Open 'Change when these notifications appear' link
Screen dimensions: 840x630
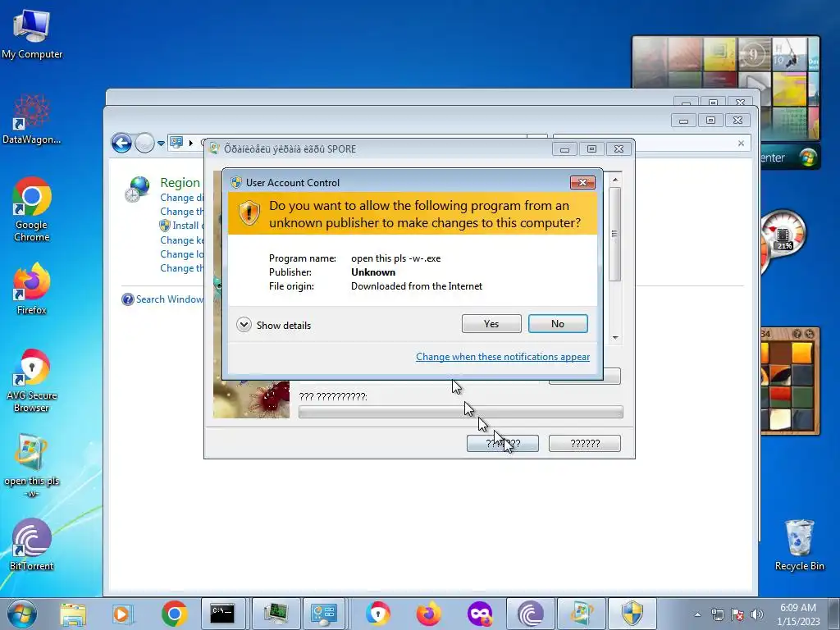503,357
